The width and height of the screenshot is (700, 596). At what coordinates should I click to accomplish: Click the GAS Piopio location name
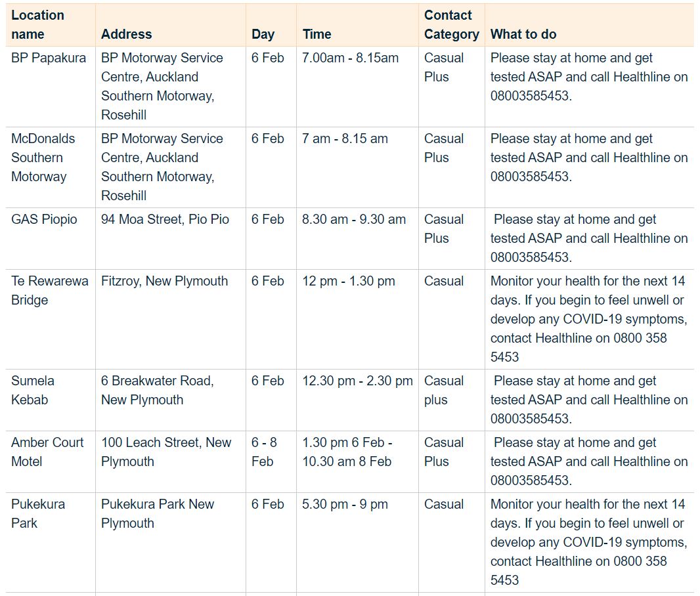point(44,219)
